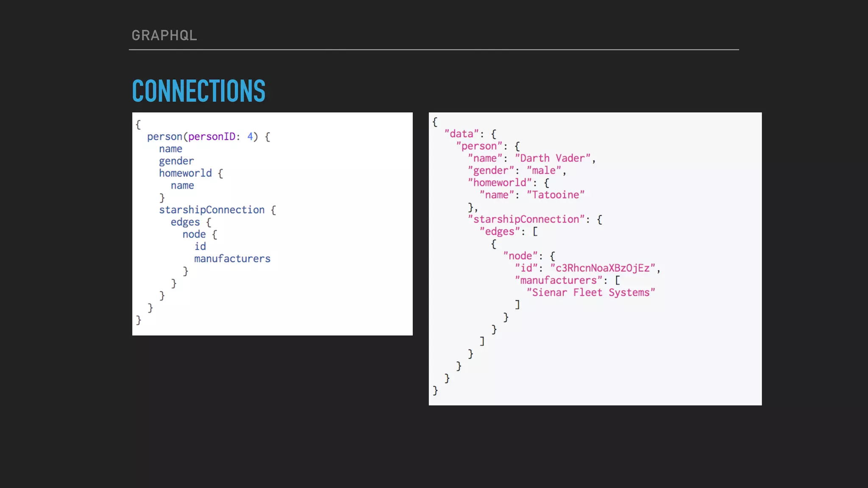Click the "data" key in the response

(461, 134)
